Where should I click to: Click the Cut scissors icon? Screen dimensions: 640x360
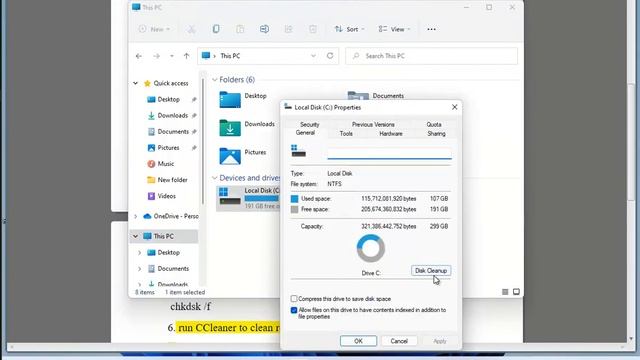click(191, 29)
